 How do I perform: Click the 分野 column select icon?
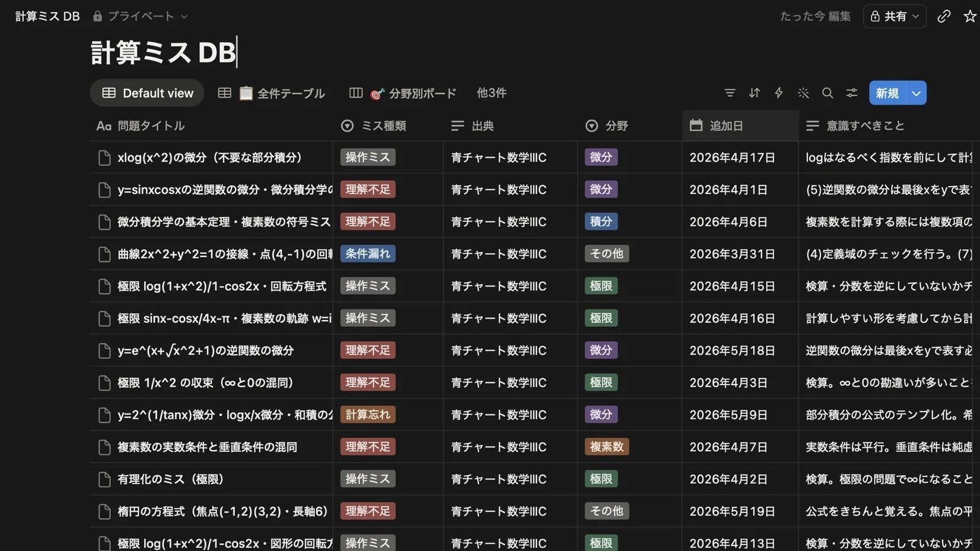[592, 126]
